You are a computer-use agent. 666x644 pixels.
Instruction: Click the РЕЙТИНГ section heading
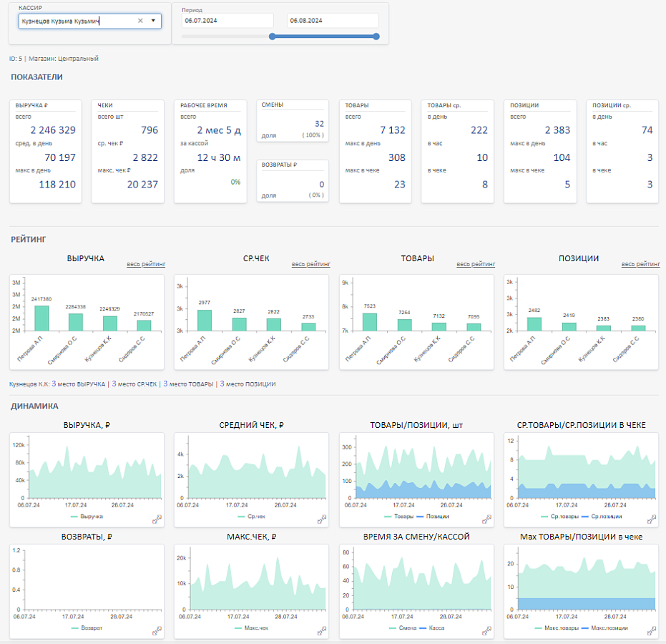pos(29,240)
